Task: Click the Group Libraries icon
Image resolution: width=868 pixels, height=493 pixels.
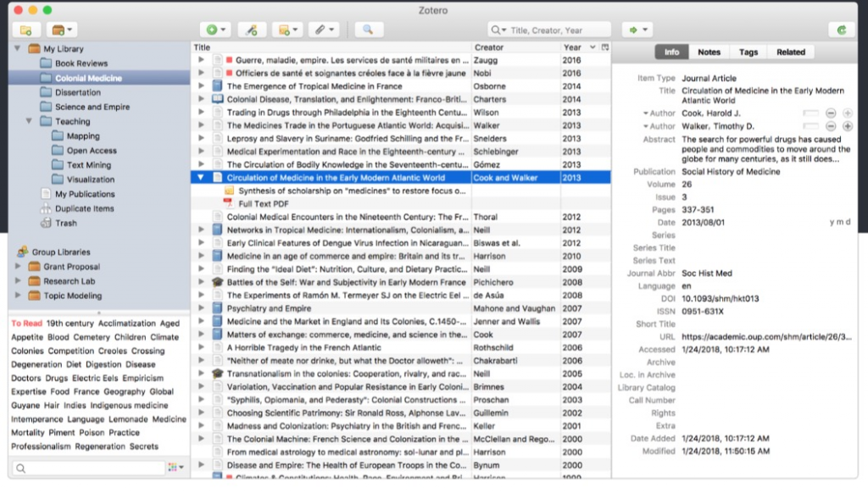Action: click(22, 252)
